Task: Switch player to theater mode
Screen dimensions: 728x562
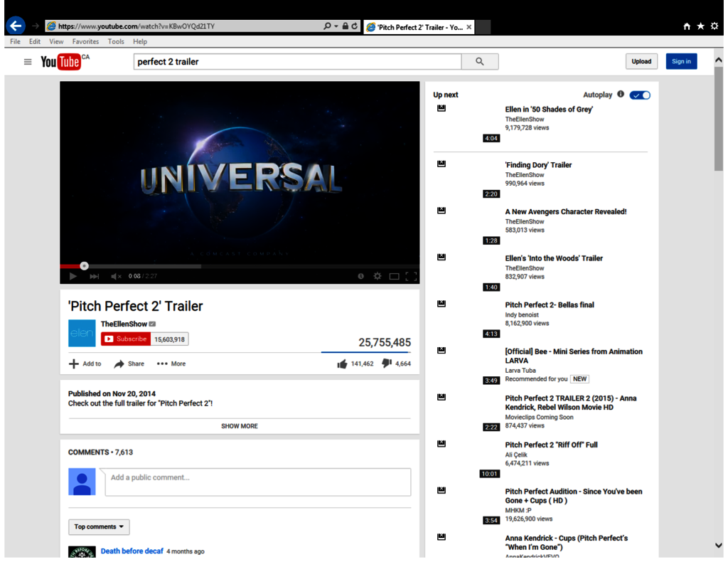Action: [x=394, y=276]
